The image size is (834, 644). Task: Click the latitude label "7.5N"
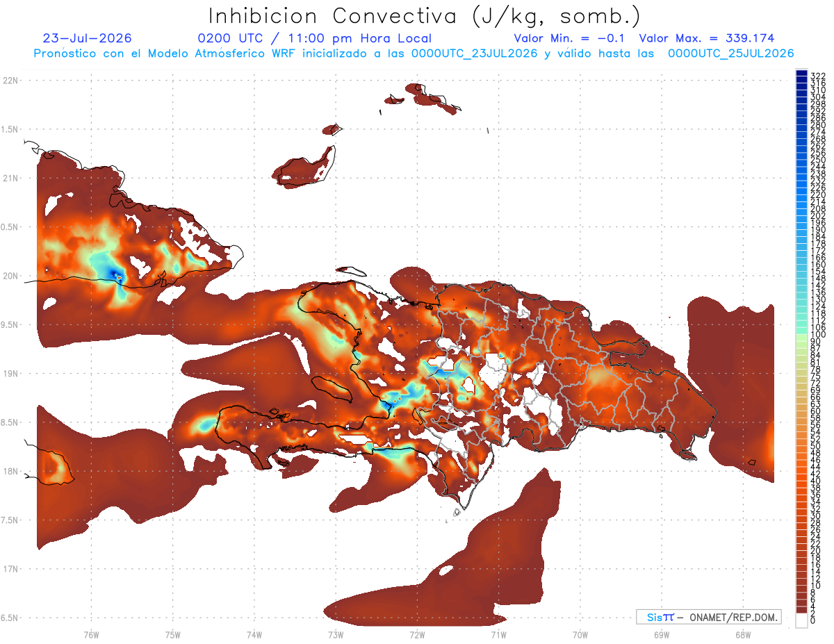click(x=10, y=520)
